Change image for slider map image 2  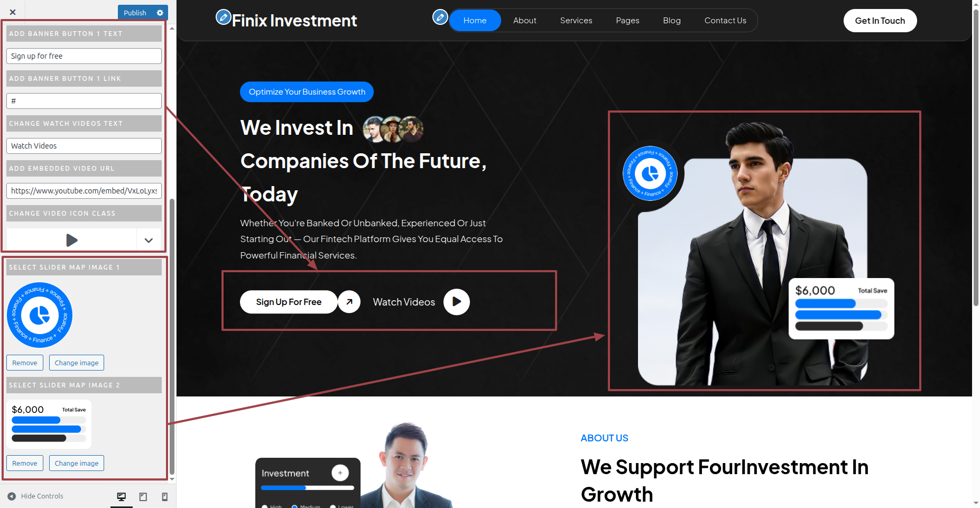[x=77, y=463]
